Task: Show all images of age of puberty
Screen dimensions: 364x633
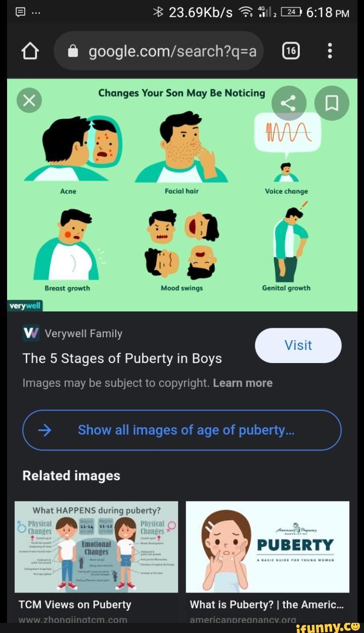Action: (182, 430)
